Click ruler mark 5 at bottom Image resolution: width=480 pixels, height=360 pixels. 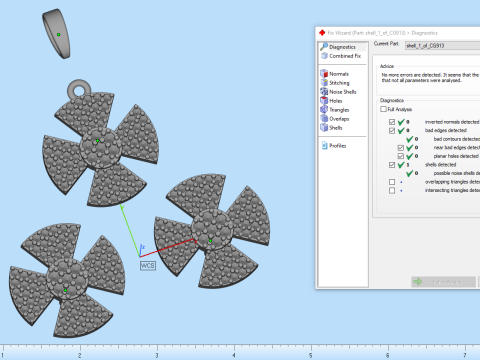click(311, 355)
